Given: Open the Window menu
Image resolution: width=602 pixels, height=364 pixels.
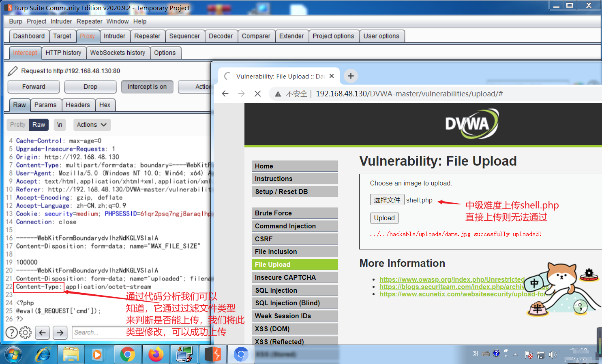Looking at the screenshot, I should 118,21.
